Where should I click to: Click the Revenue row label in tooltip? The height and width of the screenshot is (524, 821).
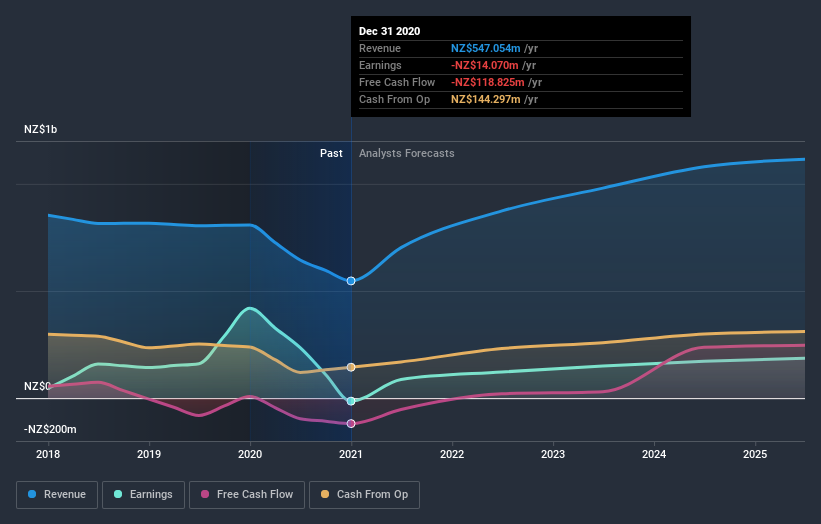coord(380,48)
